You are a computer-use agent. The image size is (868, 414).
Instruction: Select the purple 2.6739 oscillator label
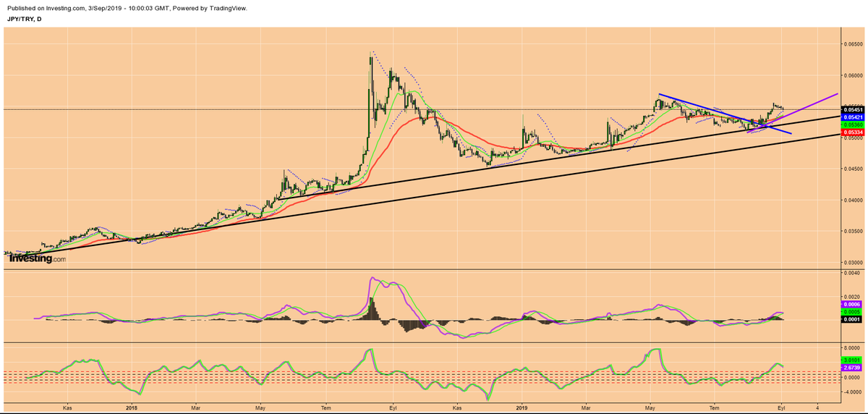pyautogui.click(x=851, y=368)
